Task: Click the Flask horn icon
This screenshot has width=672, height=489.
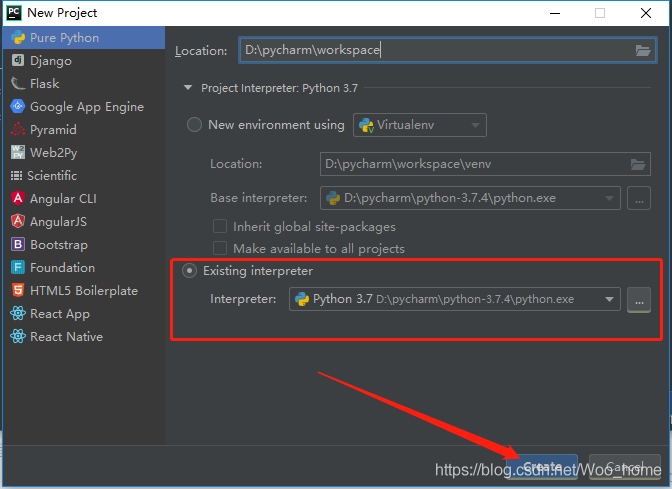Action: [x=18, y=84]
